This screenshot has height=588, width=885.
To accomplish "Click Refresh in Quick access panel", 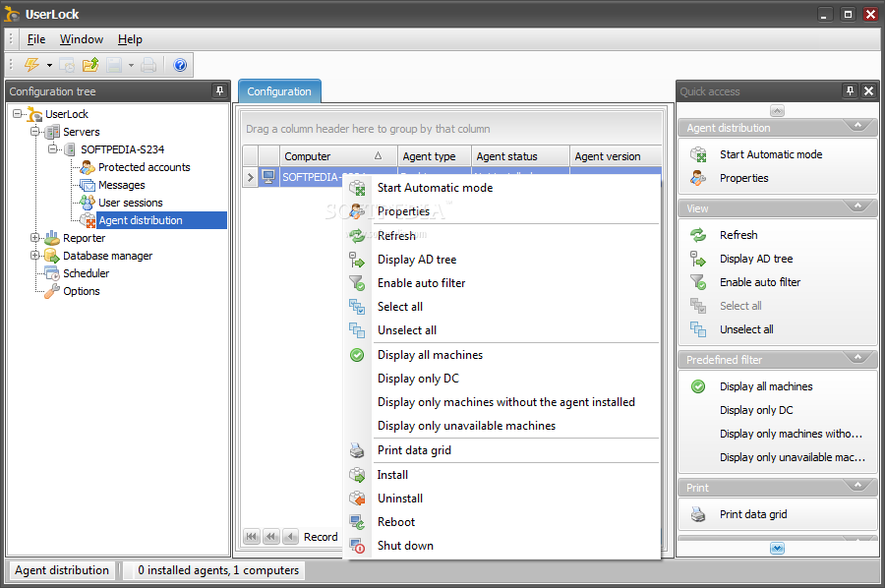I will 738,235.
